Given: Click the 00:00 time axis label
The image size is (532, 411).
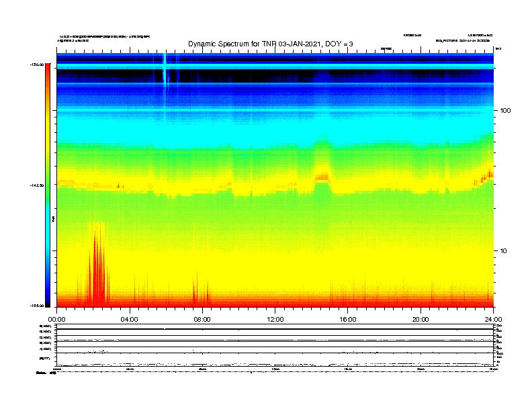Looking at the screenshot, I should pos(56,320).
